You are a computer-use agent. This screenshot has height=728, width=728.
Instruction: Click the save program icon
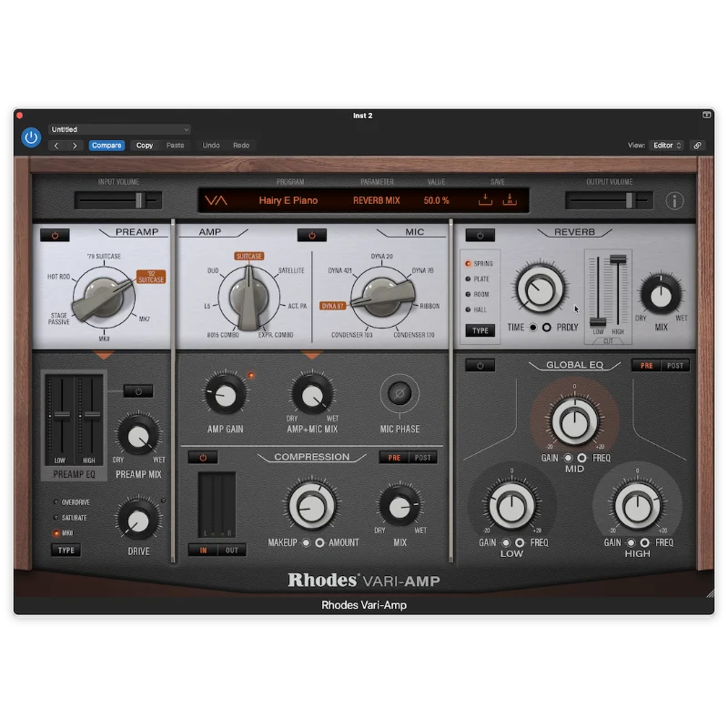(x=485, y=199)
